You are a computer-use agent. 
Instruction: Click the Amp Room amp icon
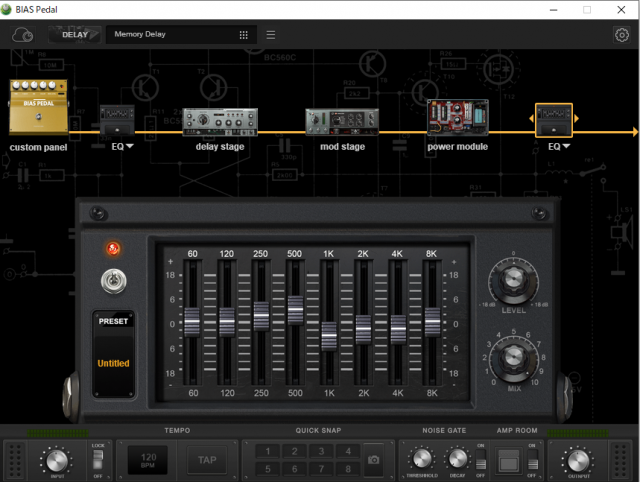click(x=509, y=461)
